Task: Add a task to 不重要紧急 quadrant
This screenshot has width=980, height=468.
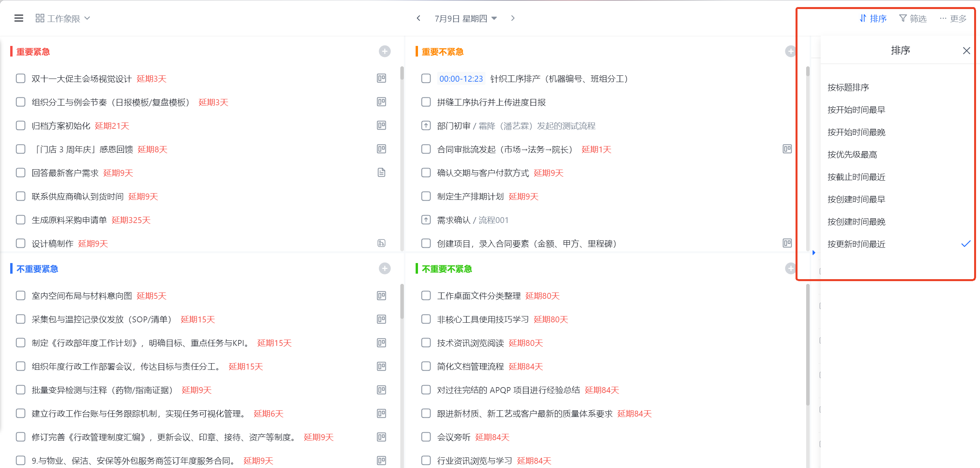Action: point(385,269)
